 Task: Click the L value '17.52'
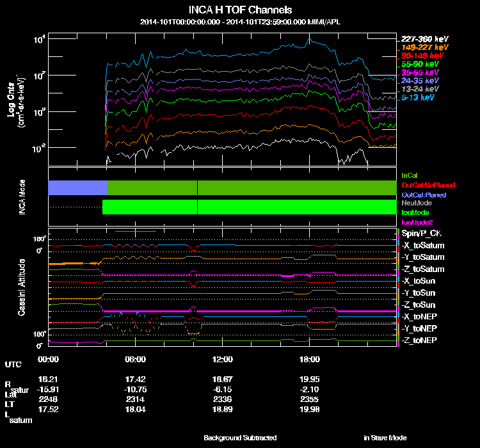(x=48, y=409)
